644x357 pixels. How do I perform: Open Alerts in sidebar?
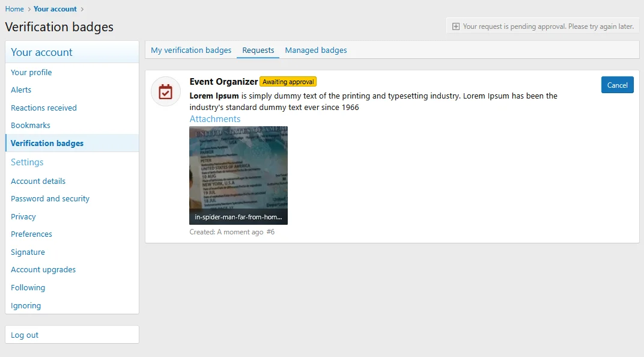(72, 90)
